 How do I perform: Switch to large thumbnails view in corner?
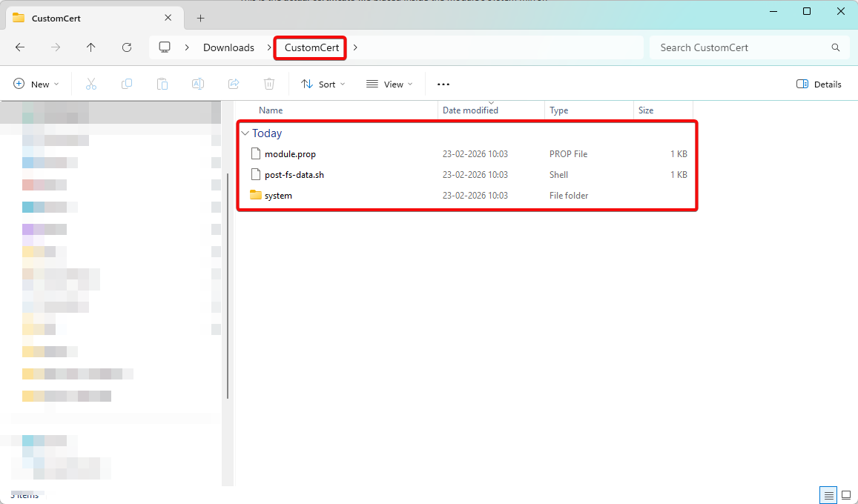coord(845,494)
